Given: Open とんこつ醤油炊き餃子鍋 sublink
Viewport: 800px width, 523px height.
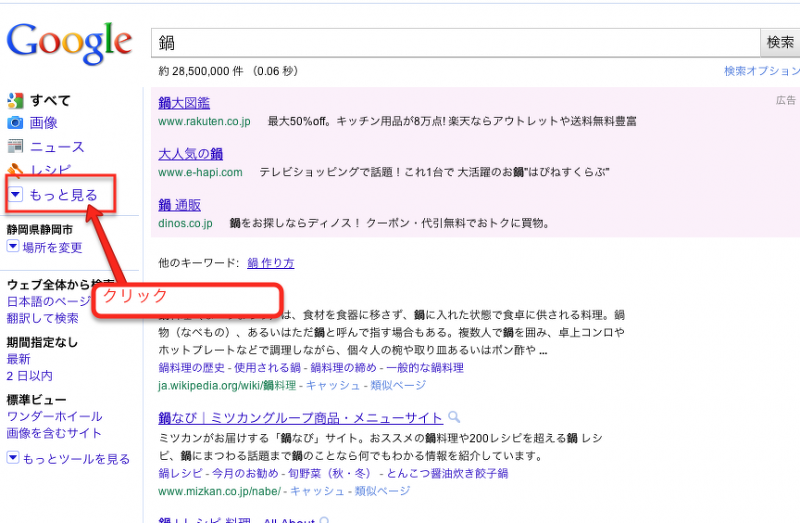Looking at the screenshot, I should (447, 474).
